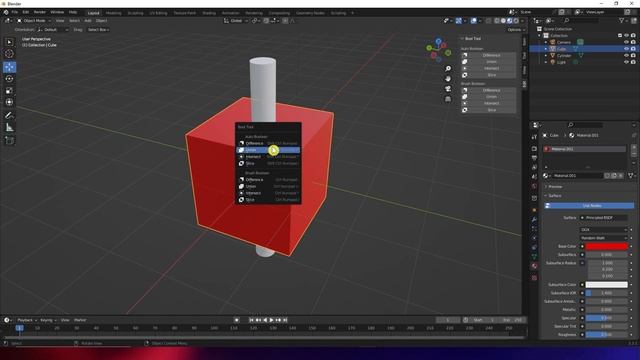Click the viewport zoom magnifier icon
Viewport: 640px width, 360px height.
448,69
